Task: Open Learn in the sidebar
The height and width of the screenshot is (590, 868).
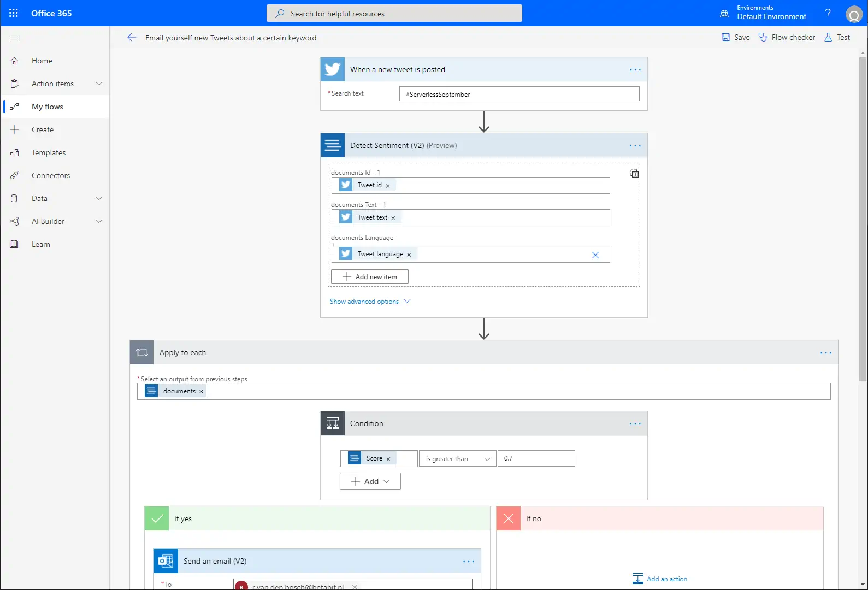Action: coord(55,244)
